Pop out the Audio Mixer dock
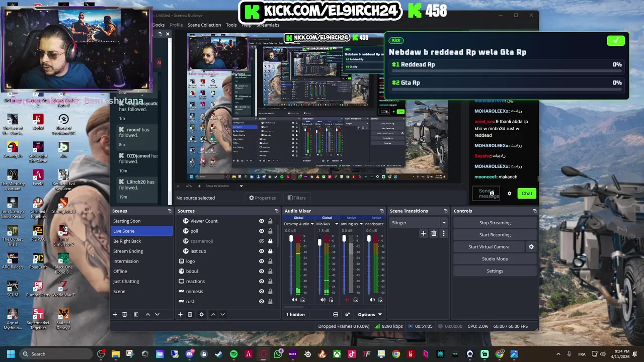 [x=382, y=211]
